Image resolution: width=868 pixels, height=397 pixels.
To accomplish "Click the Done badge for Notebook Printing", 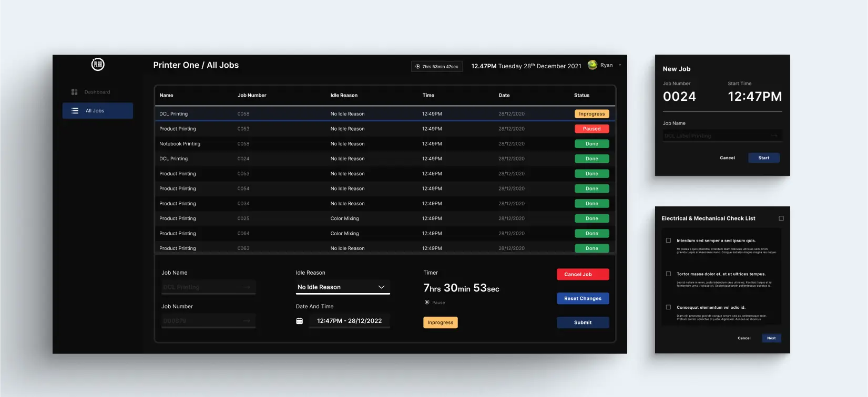I will pyautogui.click(x=592, y=144).
